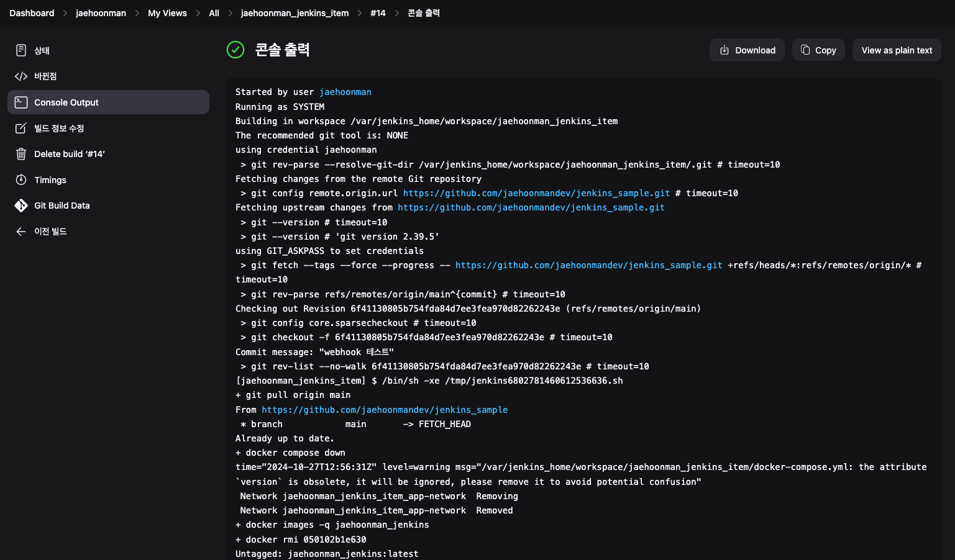Open jaehoonman user link in Started by line
Viewport: 955px width, 560px height.
tap(345, 92)
